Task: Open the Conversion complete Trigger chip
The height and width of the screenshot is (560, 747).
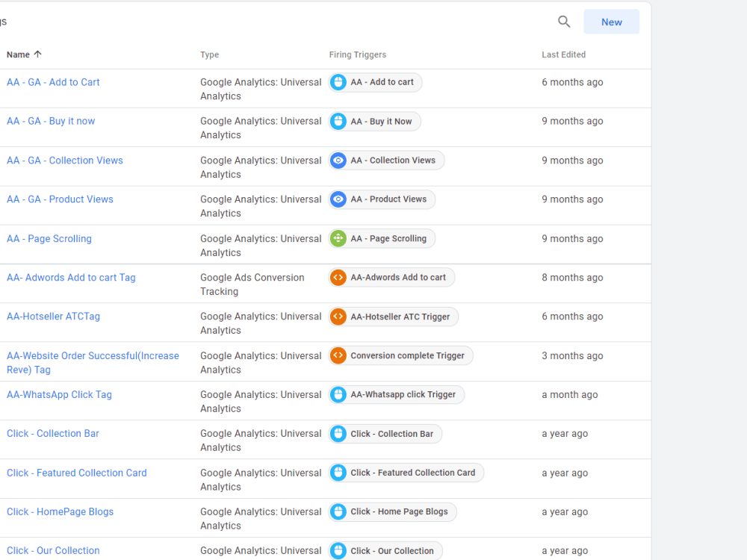Action: tap(400, 355)
